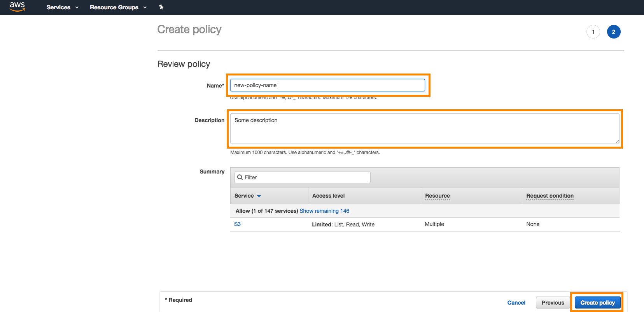Open the S3 service link

[x=237, y=224]
